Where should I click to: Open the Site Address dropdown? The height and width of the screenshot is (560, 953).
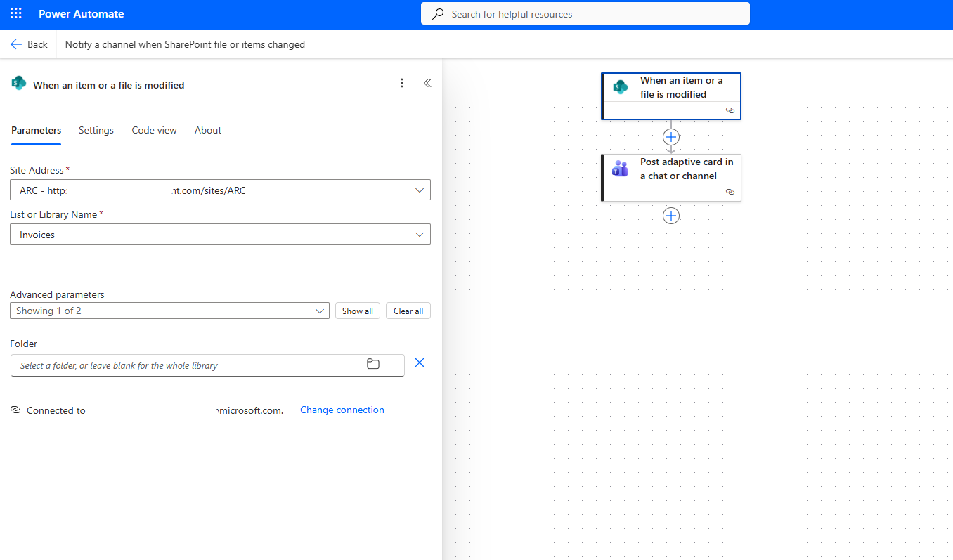click(420, 190)
